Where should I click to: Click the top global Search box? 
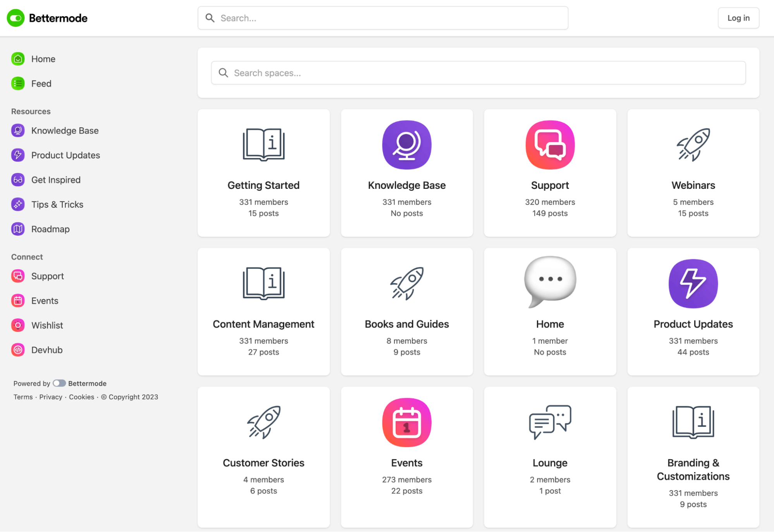point(383,18)
